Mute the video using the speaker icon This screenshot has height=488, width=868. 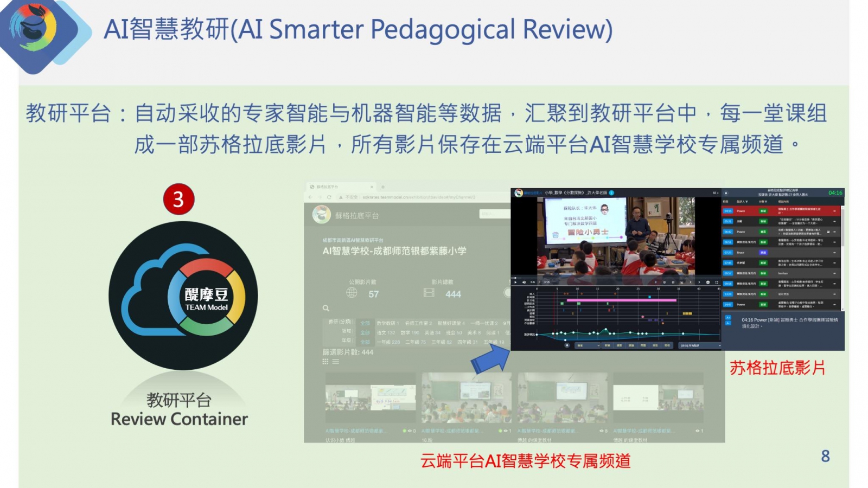[x=524, y=282]
